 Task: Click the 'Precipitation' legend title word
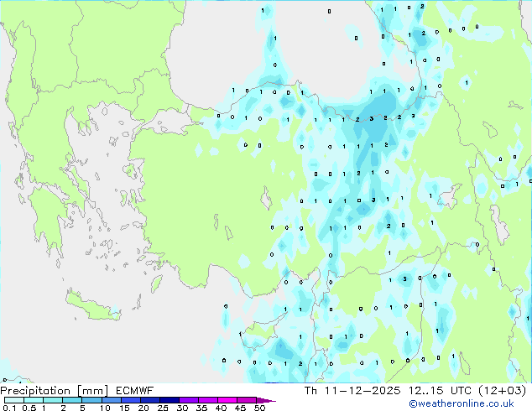coord(35,391)
